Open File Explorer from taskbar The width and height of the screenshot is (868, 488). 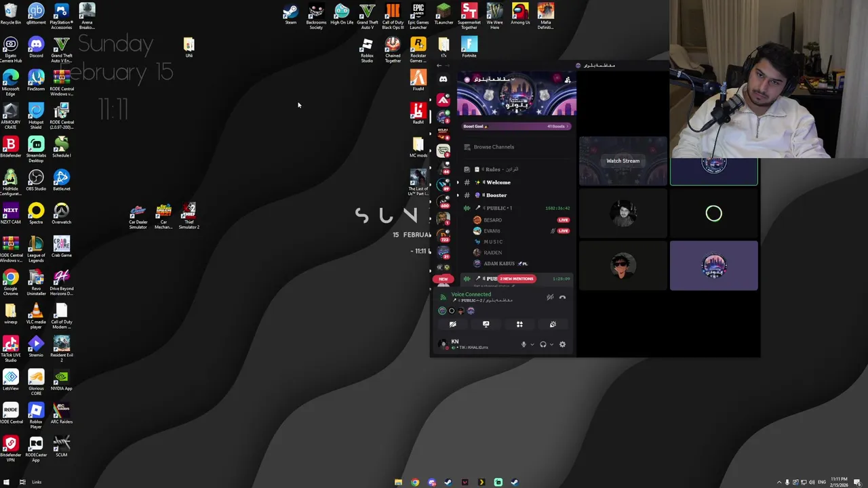coord(398,483)
